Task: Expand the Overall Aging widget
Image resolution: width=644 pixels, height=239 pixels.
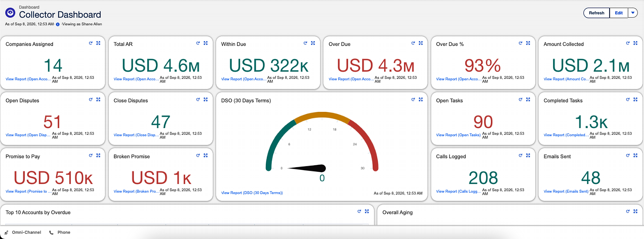Action: point(635,211)
